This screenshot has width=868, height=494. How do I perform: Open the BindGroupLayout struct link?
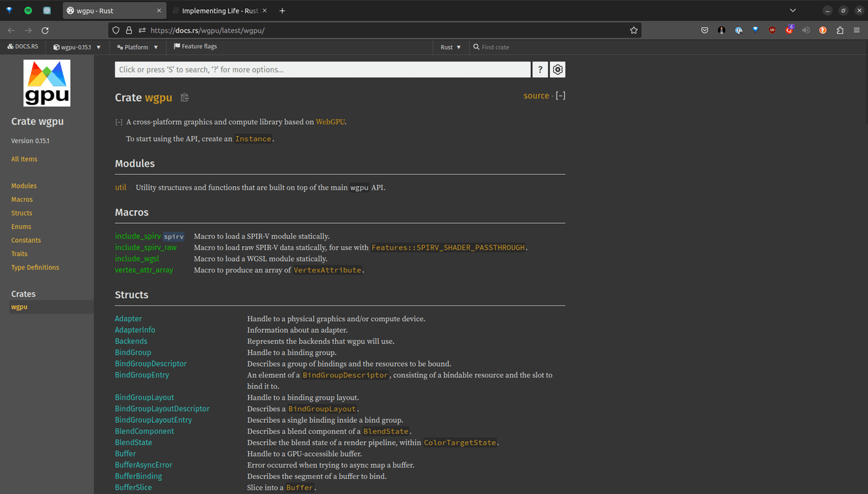144,398
